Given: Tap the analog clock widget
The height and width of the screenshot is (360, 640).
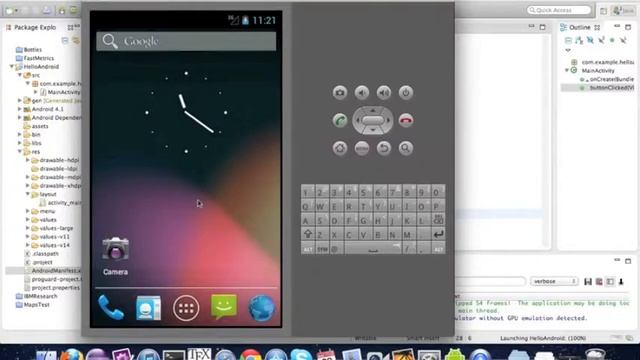Looking at the screenshot, I should point(186,112).
